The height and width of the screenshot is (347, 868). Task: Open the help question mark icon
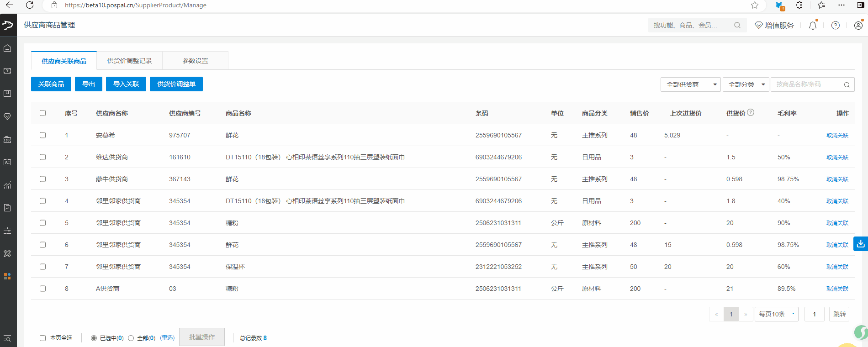pyautogui.click(x=836, y=25)
